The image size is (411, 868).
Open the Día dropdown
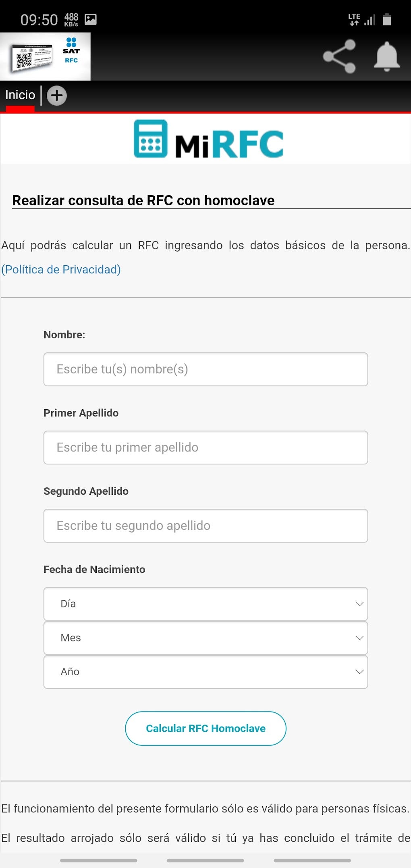coord(205,604)
